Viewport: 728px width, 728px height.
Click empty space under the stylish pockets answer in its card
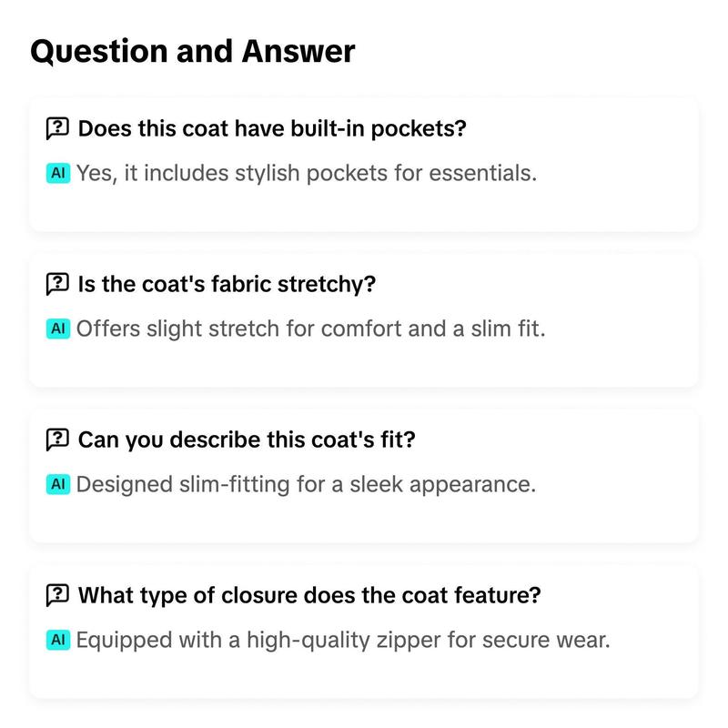tap(363, 208)
